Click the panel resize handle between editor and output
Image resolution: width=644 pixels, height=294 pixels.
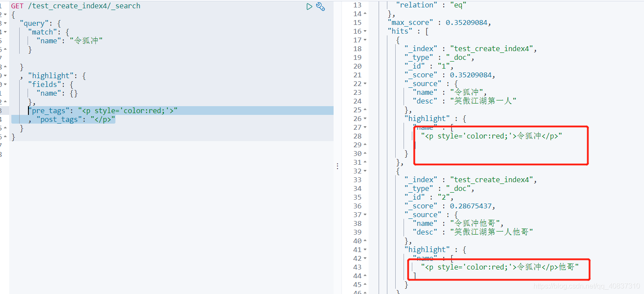click(x=337, y=166)
